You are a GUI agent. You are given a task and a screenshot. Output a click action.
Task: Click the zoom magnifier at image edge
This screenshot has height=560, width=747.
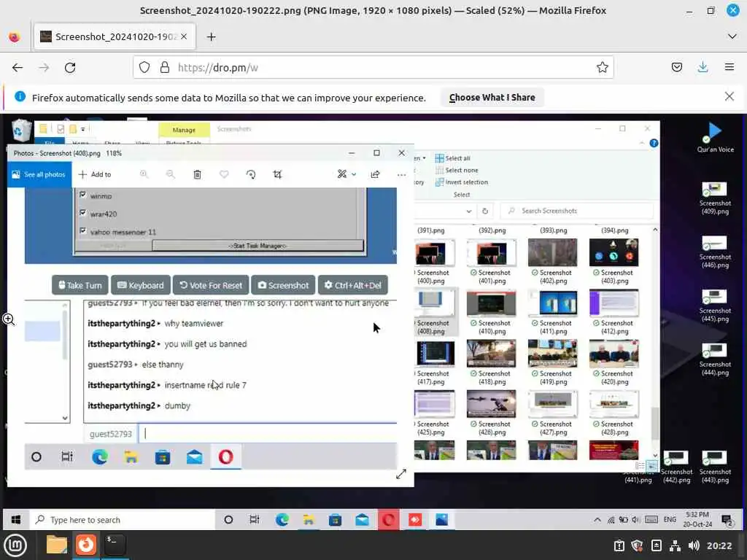[8, 319]
